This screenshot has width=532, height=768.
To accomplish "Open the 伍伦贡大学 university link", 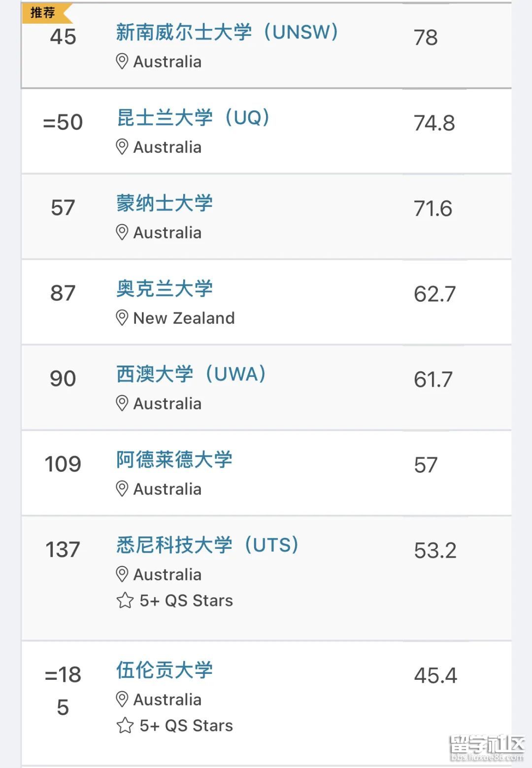I will (165, 670).
